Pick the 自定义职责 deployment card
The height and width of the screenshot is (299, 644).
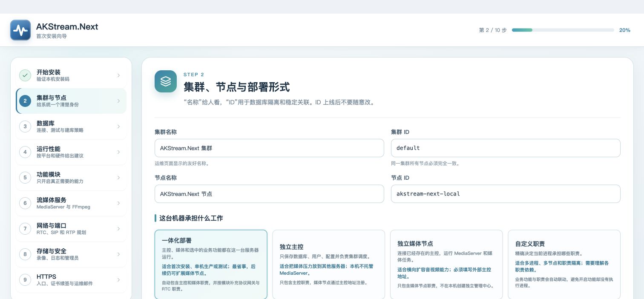(564, 264)
